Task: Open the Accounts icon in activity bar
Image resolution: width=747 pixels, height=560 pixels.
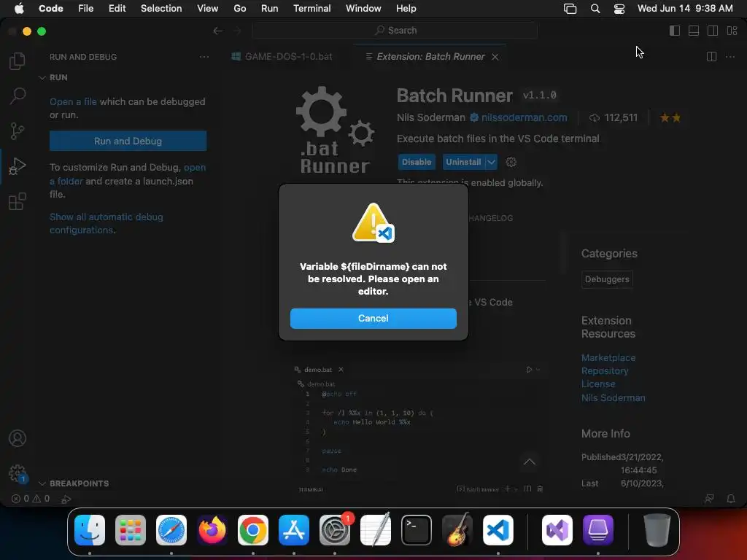Action: point(18,438)
